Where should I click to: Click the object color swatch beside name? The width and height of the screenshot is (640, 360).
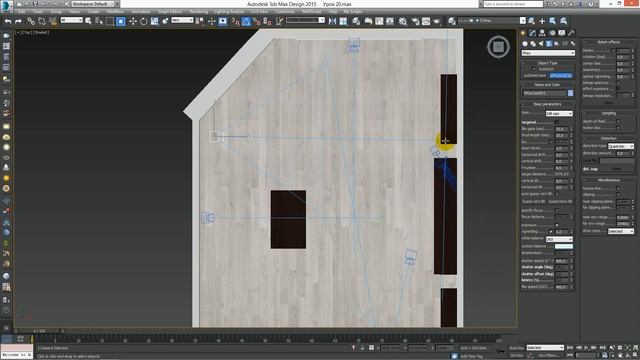(571, 93)
